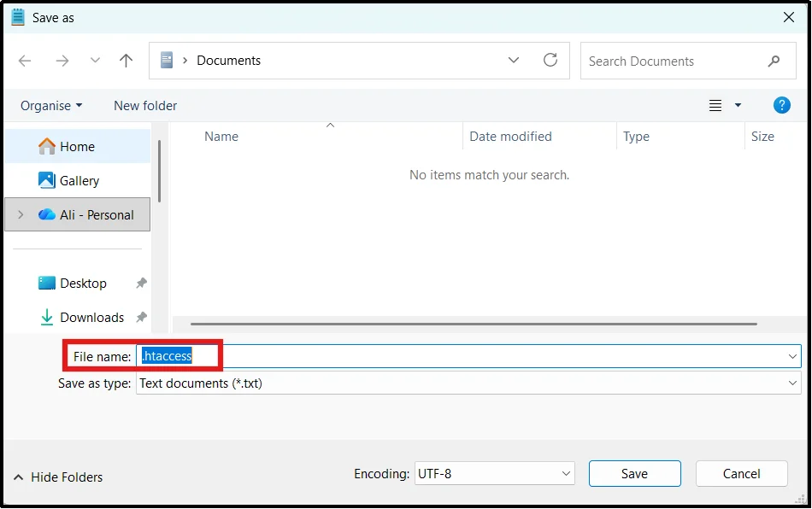The height and width of the screenshot is (509, 812).
Task: Open recent locations chevron
Action: coord(95,60)
